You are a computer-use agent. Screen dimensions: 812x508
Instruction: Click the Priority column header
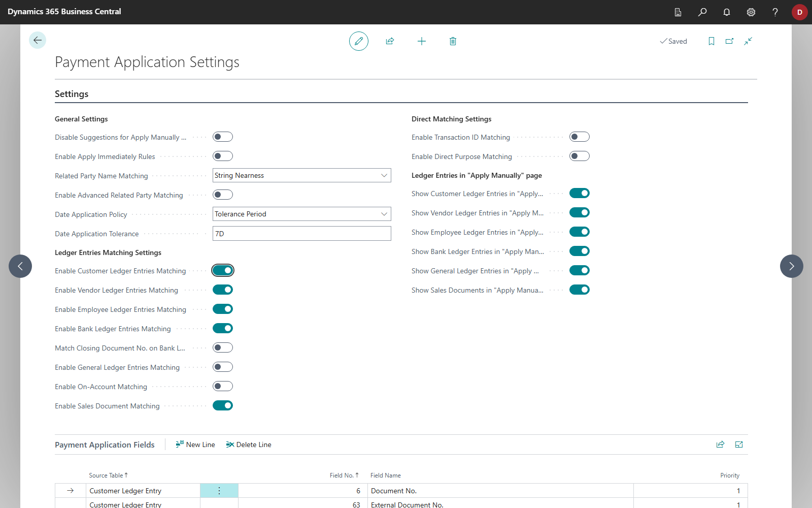(730, 475)
